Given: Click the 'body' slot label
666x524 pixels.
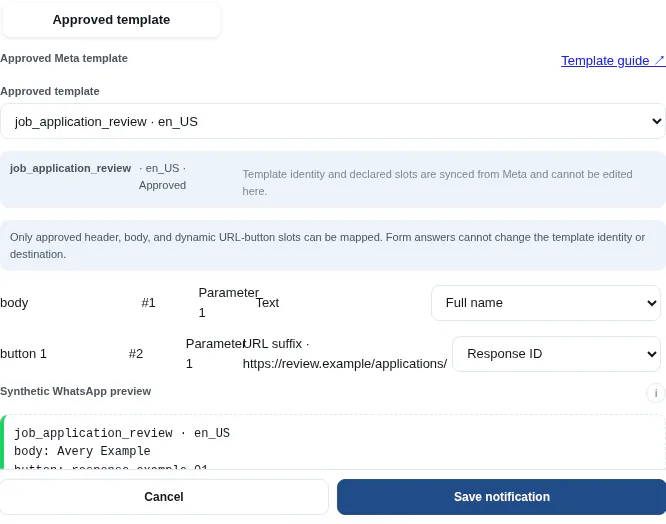Looking at the screenshot, I should click(14, 303).
